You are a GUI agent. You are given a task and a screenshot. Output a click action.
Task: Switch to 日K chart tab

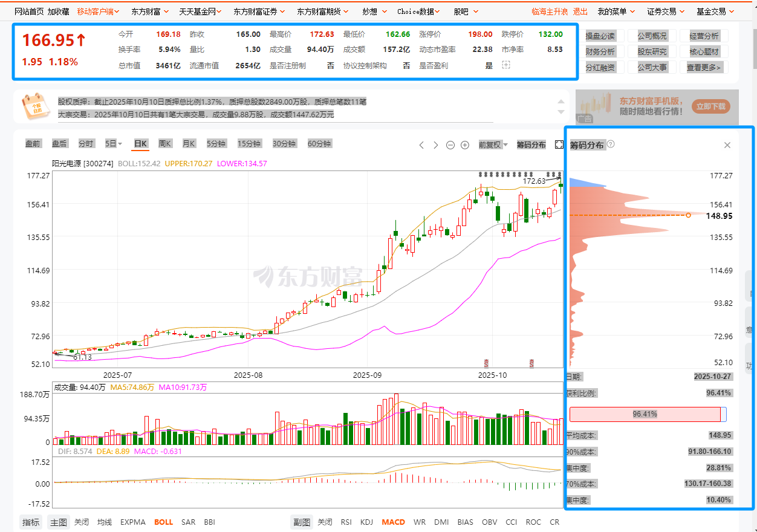pyautogui.click(x=140, y=144)
